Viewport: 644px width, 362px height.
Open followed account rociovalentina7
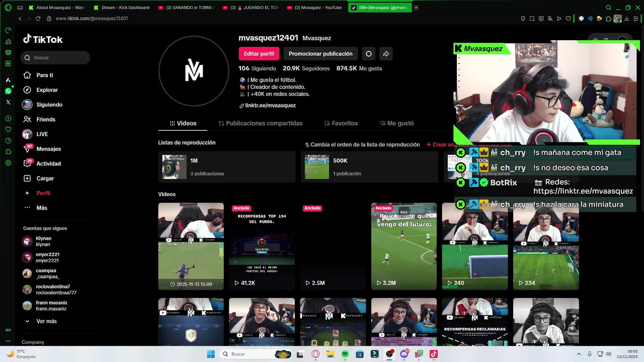tap(49, 290)
